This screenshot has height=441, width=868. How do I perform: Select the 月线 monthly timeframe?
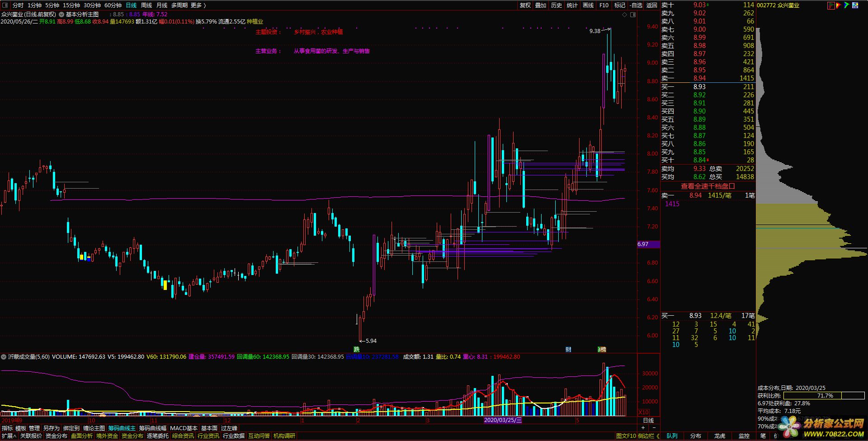coord(162,5)
